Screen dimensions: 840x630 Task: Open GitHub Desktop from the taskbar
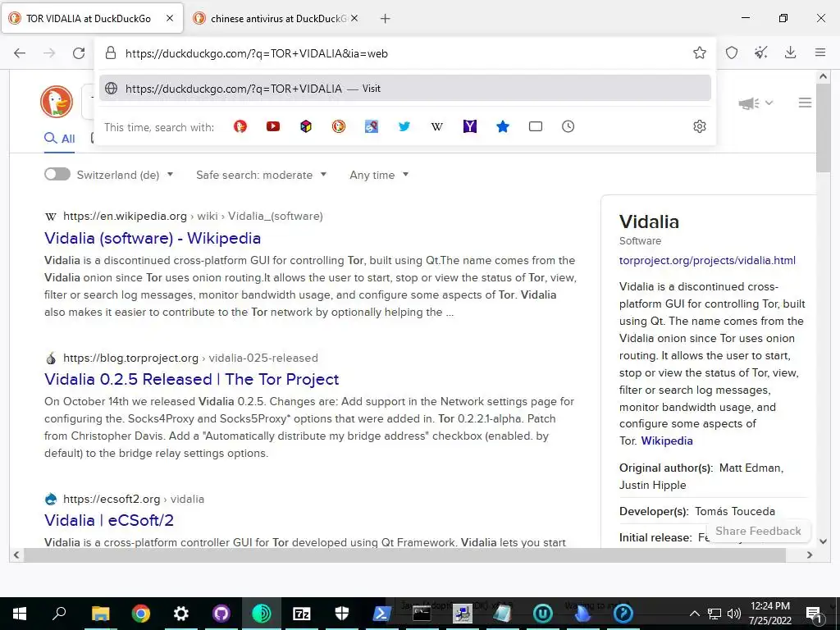pos(221,613)
